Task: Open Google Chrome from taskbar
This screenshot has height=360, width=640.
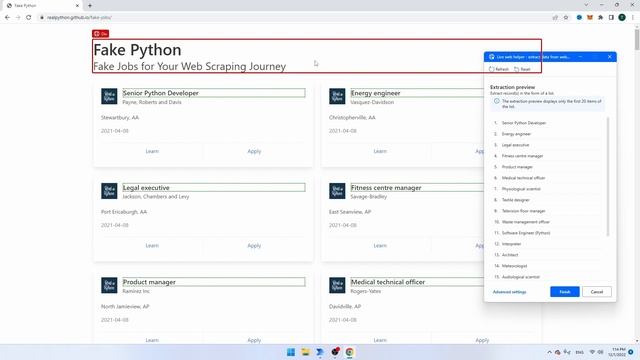Action: click(349, 352)
